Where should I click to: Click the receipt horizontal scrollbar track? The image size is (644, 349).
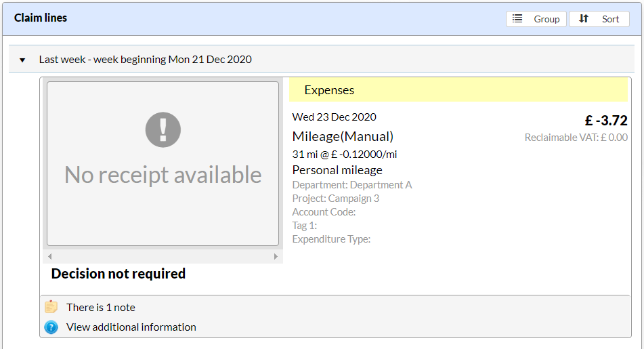163,257
